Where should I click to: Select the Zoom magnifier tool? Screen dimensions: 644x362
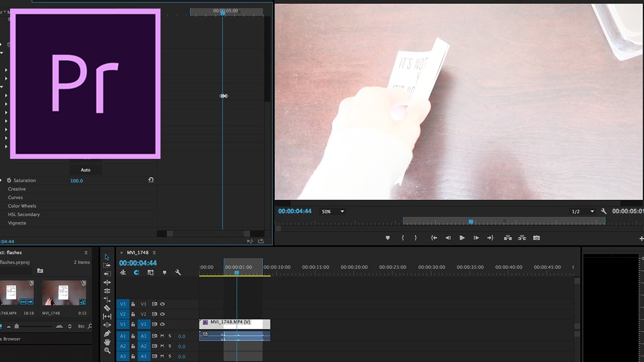pos(107,350)
